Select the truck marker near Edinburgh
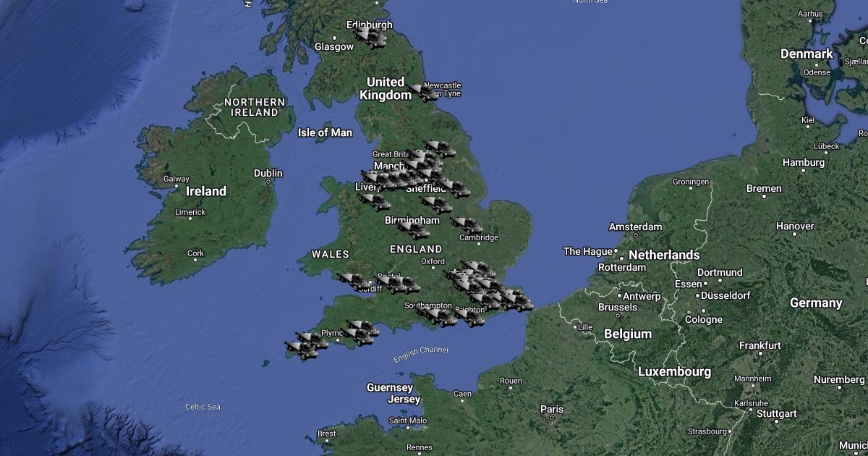The width and height of the screenshot is (868, 456). [371, 36]
